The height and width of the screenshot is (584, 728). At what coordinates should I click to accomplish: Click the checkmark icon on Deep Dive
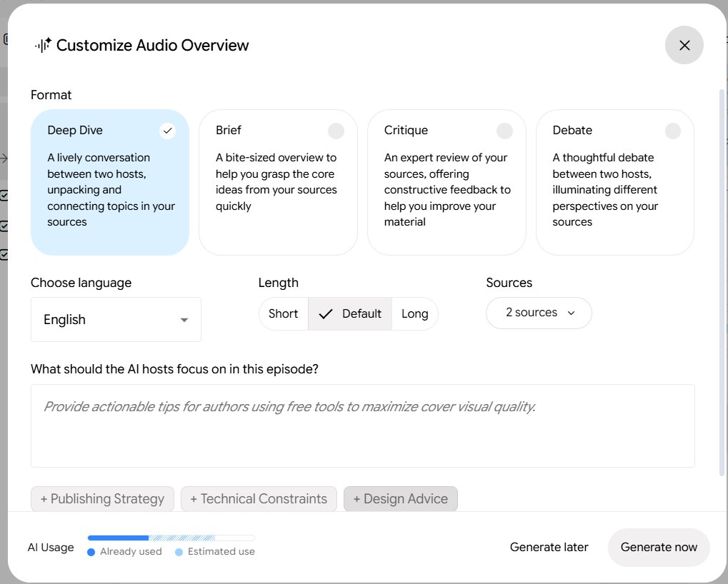tap(168, 131)
